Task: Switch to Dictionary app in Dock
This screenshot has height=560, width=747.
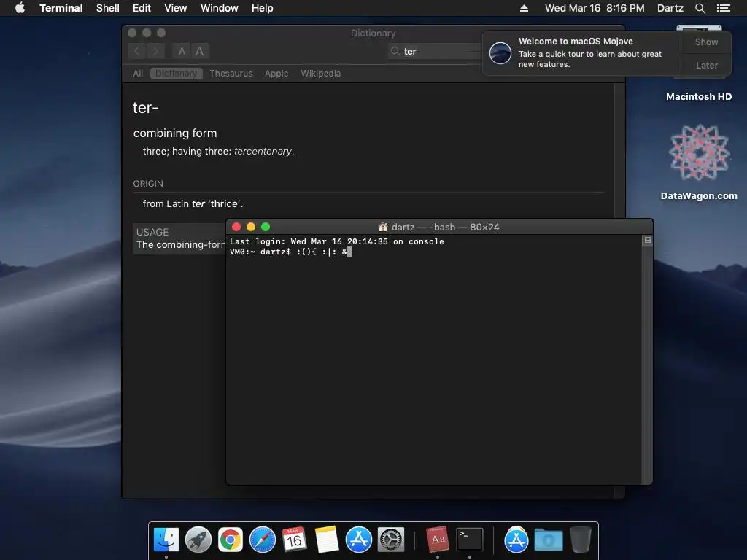Action: (438, 540)
